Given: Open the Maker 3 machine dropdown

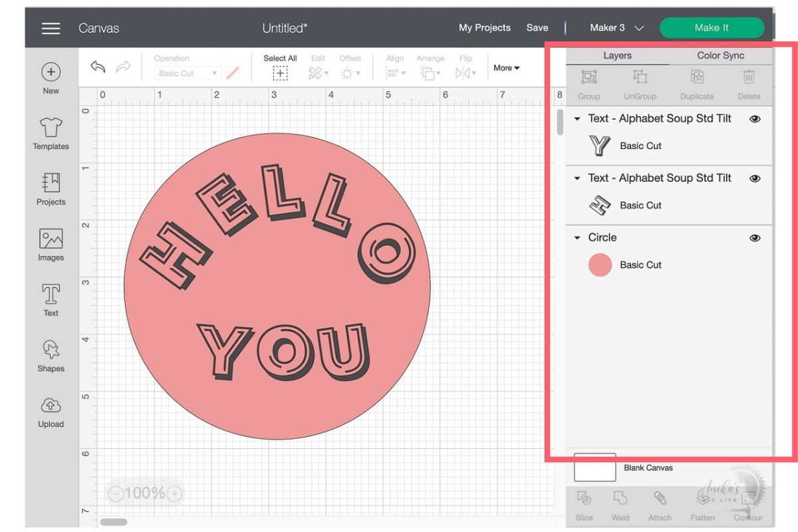Looking at the screenshot, I should point(616,28).
